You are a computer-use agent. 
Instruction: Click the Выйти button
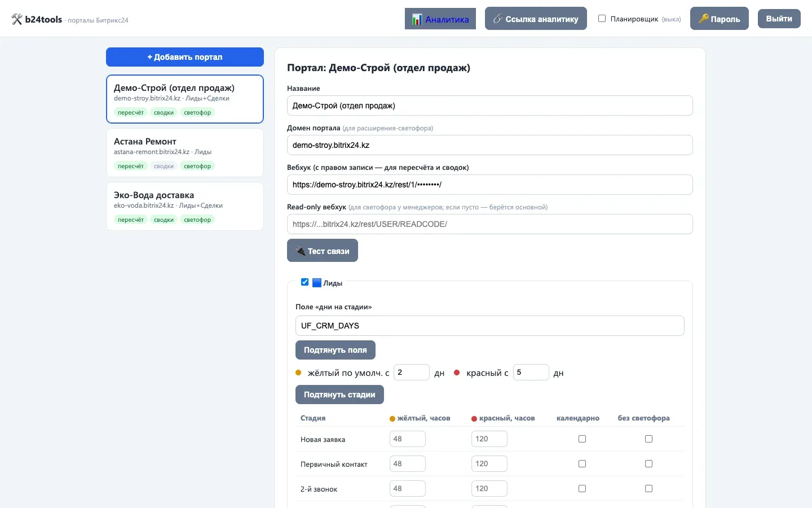click(x=779, y=19)
